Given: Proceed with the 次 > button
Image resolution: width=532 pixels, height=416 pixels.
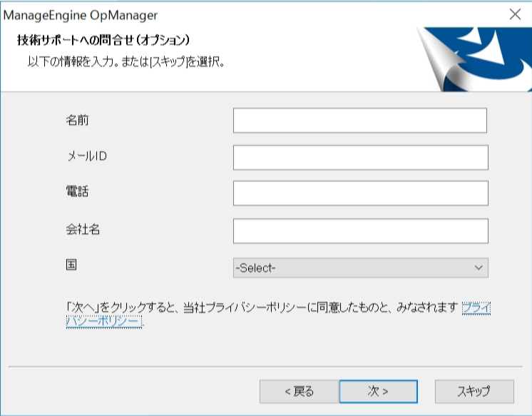Looking at the screenshot, I should (x=378, y=392).
